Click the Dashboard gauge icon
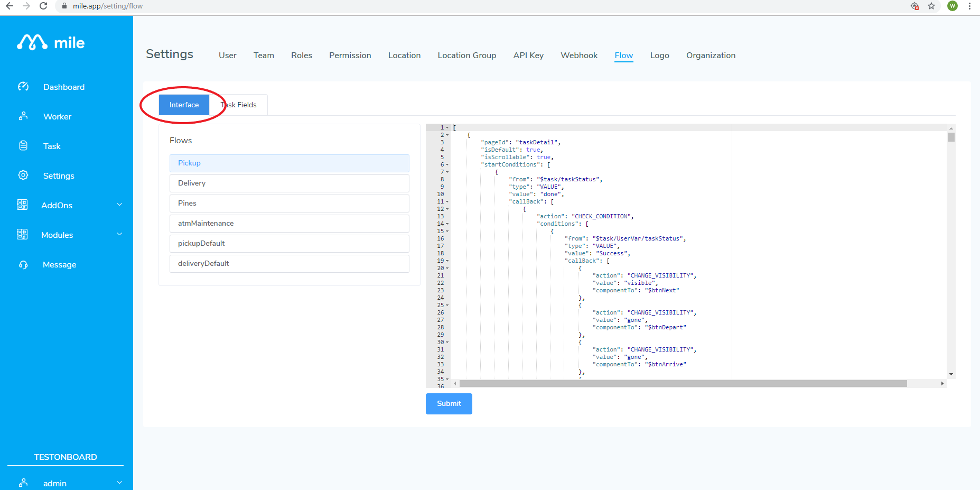This screenshot has height=490, width=980. (23, 86)
